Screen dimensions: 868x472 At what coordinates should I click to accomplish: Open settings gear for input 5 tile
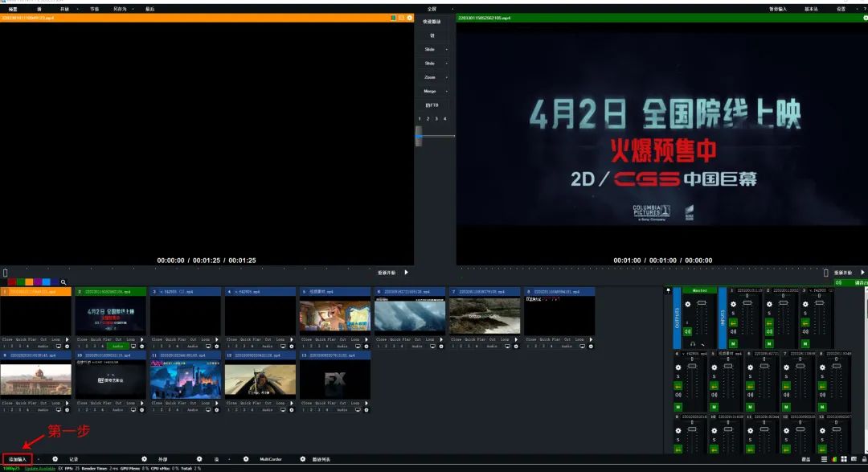point(366,347)
